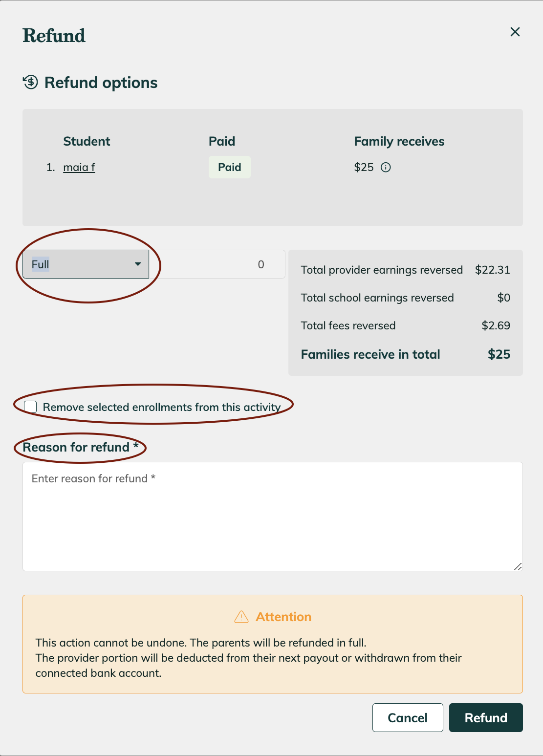Image resolution: width=543 pixels, height=756 pixels.
Task: Click the 'Remove selected enrollments from this activity' label
Action: click(x=162, y=407)
